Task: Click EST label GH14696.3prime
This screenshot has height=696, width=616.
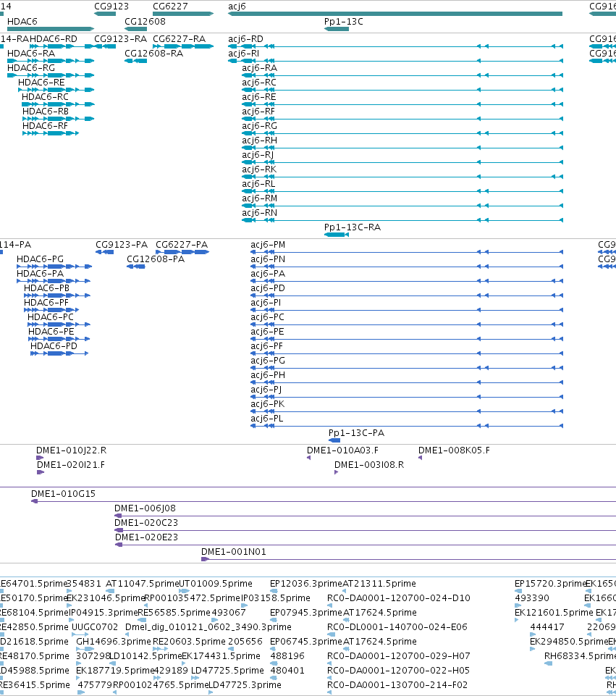Action: tap(114, 642)
